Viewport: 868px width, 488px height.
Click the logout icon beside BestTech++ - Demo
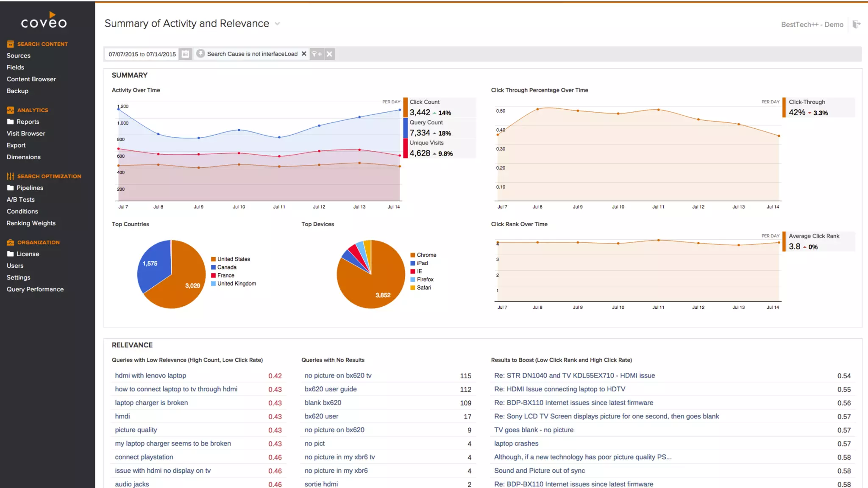tap(856, 25)
